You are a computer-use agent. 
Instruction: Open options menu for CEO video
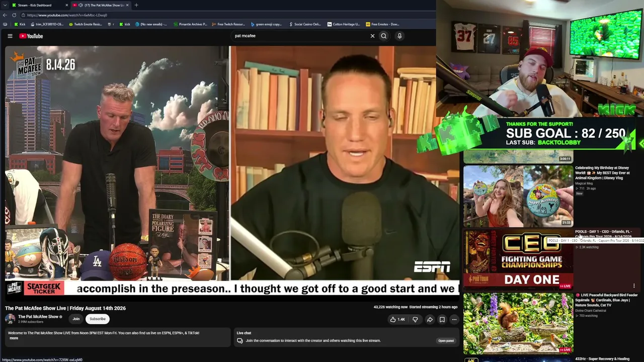[634, 286]
